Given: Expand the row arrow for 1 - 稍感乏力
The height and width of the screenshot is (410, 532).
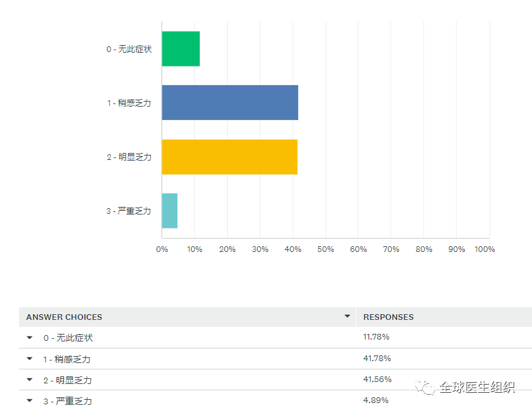Looking at the screenshot, I should tap(29, 359).
